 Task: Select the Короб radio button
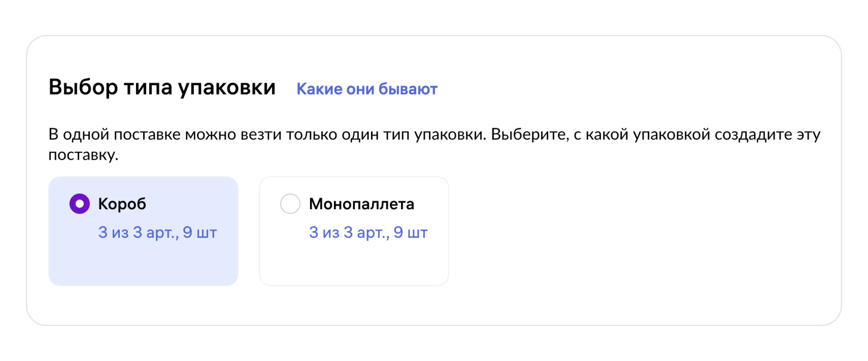(x=79, y=203)
